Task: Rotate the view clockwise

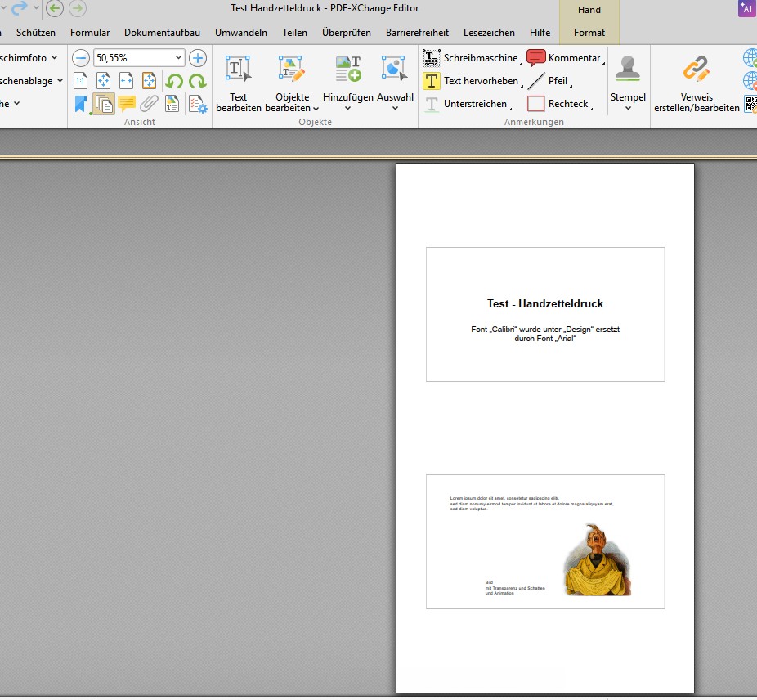Action: (x=198, y=81)
